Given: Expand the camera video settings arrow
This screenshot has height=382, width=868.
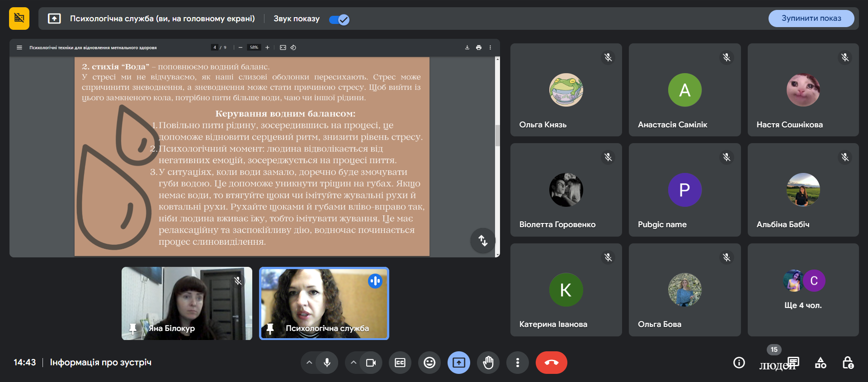Looking at the screenshot, I should 354,363.
